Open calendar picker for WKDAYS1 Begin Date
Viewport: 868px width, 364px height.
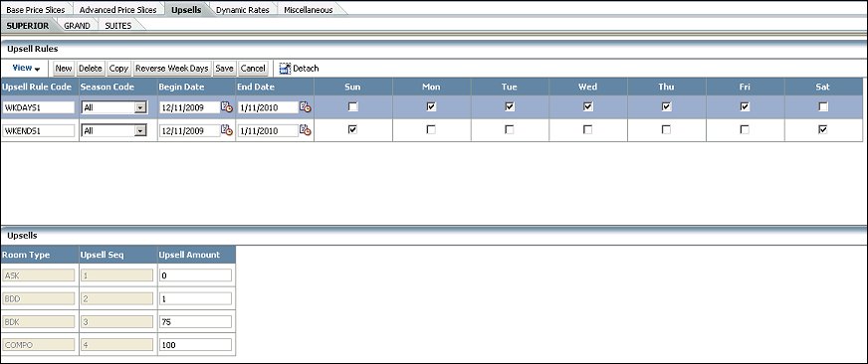pyautogui.click(x=227, y=107)
